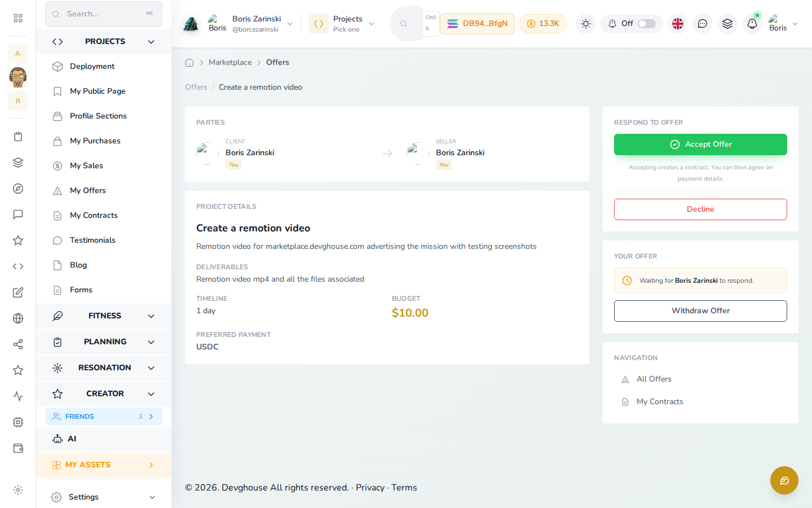Image resolution: width=812 pixels, height=508 pixels.
Task: Click the light theme sun icon in header
Action: point(586,24)
